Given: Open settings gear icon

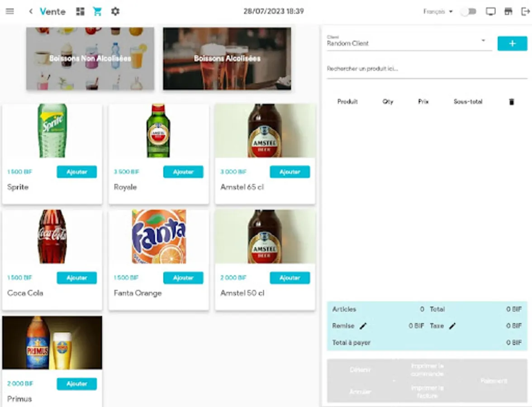Looking at the screenshot, I should click(x=115, y=12).
